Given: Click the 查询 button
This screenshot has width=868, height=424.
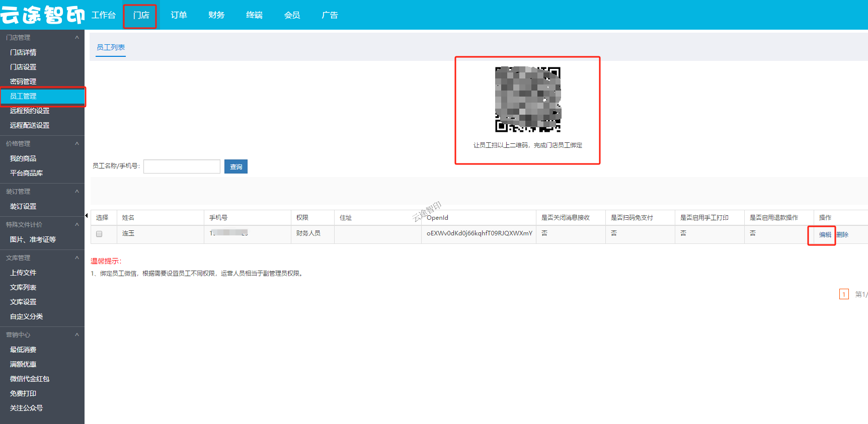Looking at the screenshot, I should pos(236,166).
